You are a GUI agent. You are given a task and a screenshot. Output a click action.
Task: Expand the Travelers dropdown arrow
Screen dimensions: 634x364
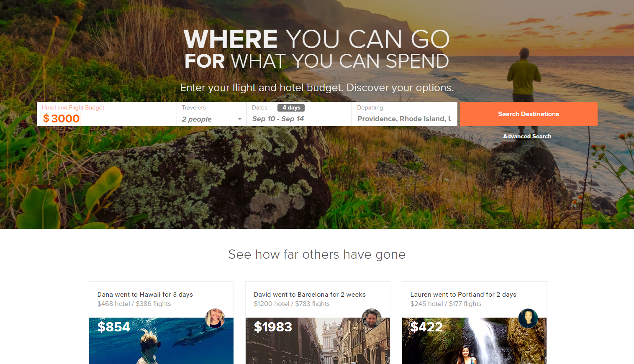(240, 120)
